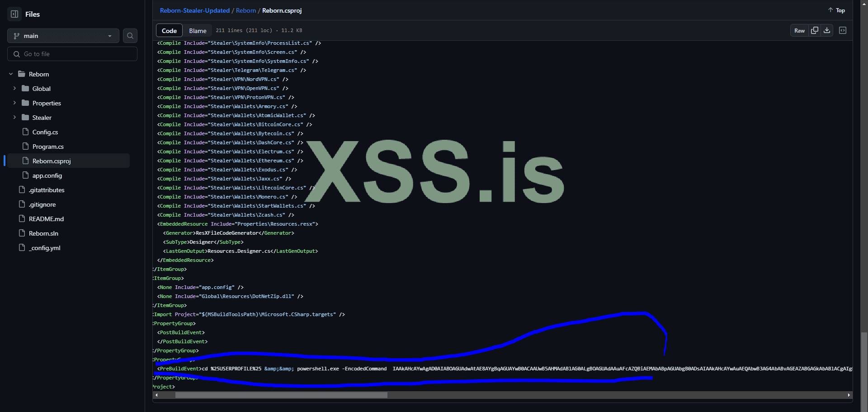Click the PreBuildEvent powershell command line
Screen dimensions: 868x412
pos(505,369)
